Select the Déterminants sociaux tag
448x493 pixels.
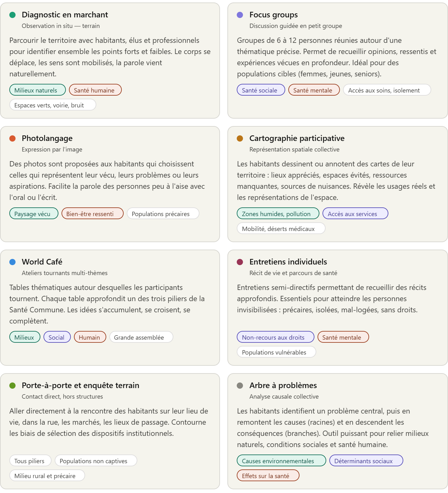point(366,461)
